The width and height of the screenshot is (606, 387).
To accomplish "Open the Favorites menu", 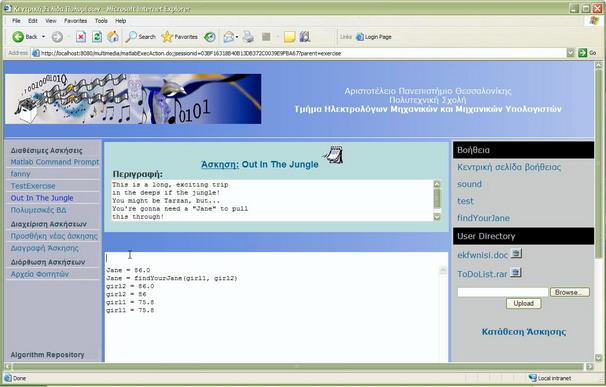I will click(75, 21).
